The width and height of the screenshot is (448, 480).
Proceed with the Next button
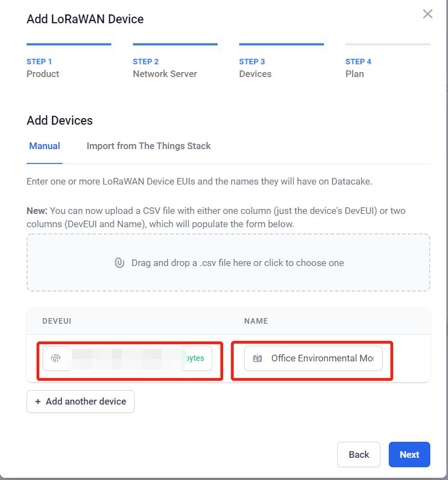tap(409, 455)
